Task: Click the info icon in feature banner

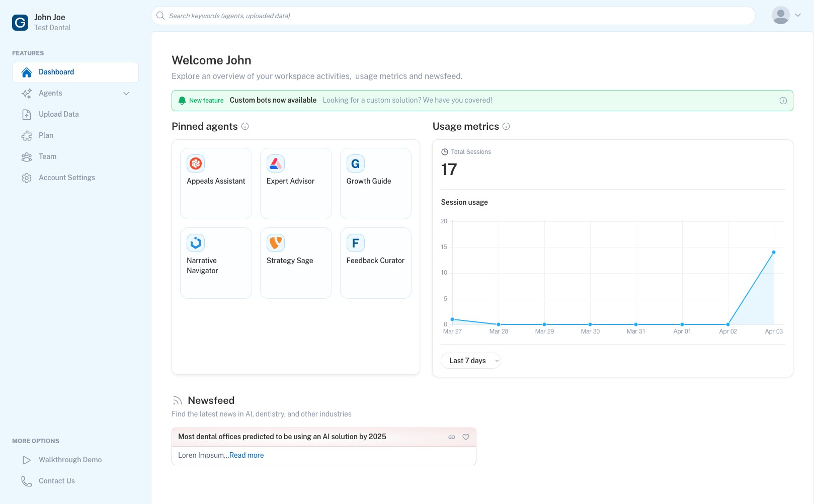Action: [x=783, y=101]
